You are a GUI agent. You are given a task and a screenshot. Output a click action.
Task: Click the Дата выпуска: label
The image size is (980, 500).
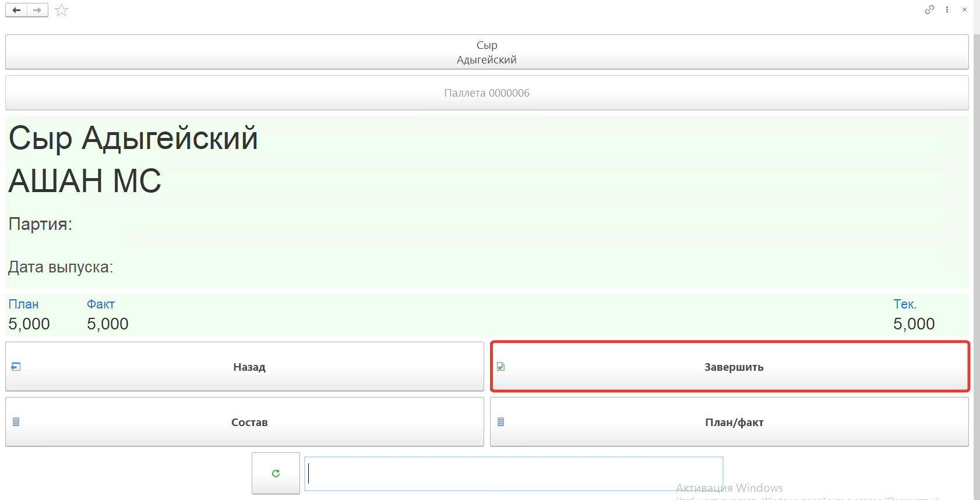pyautogui.click(x=61, y=267)
